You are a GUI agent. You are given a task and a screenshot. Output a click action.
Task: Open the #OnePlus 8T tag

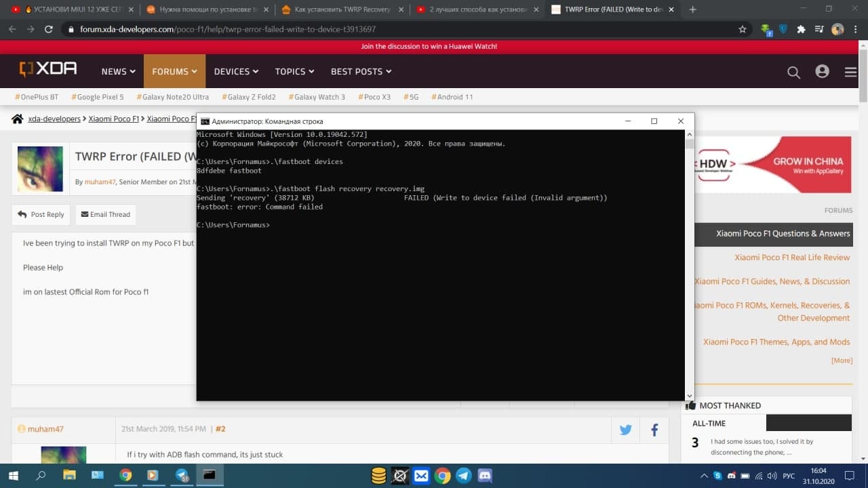click(37, 97)
